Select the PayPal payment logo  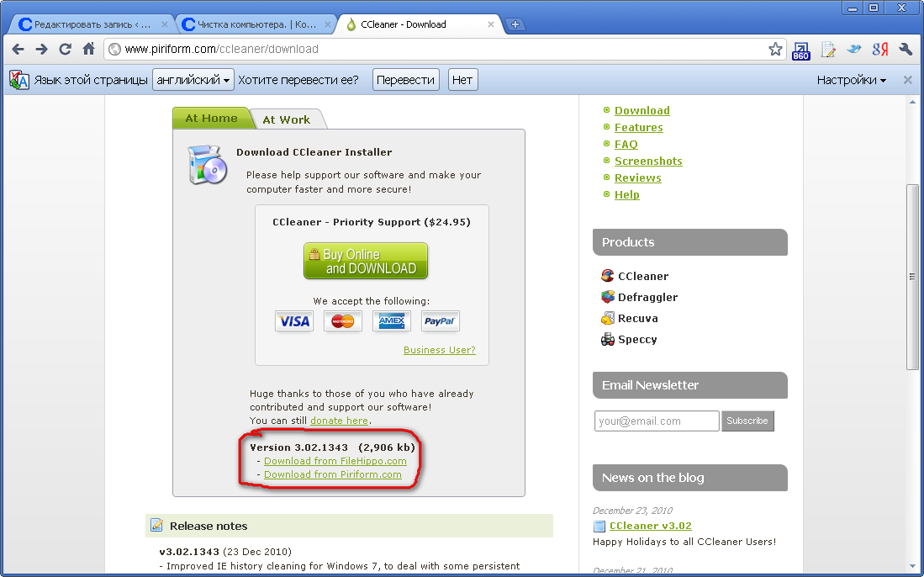pos(441,321)
